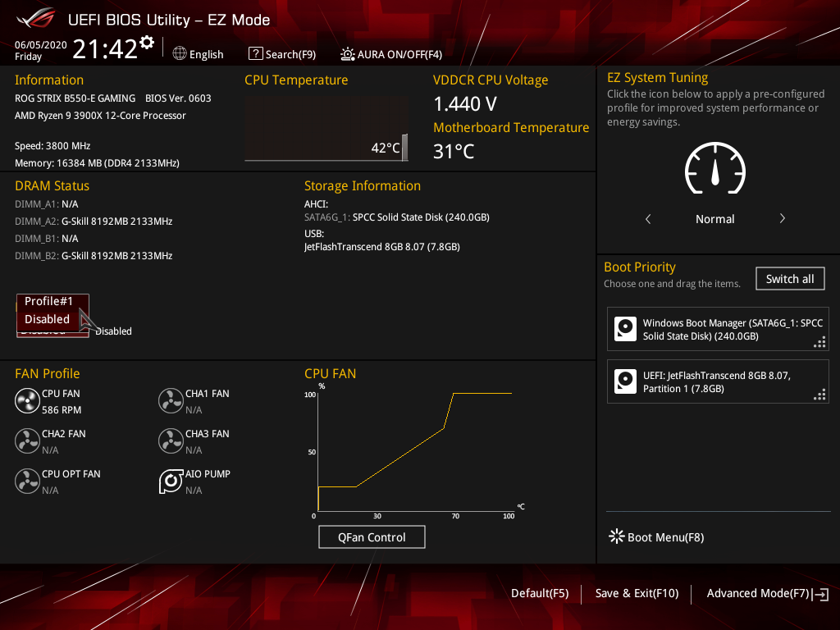Click the CHA3 FAN fan icon
The height and width of the screenshot is (630, 840).
pyautogui.click(x=171, y=441)
